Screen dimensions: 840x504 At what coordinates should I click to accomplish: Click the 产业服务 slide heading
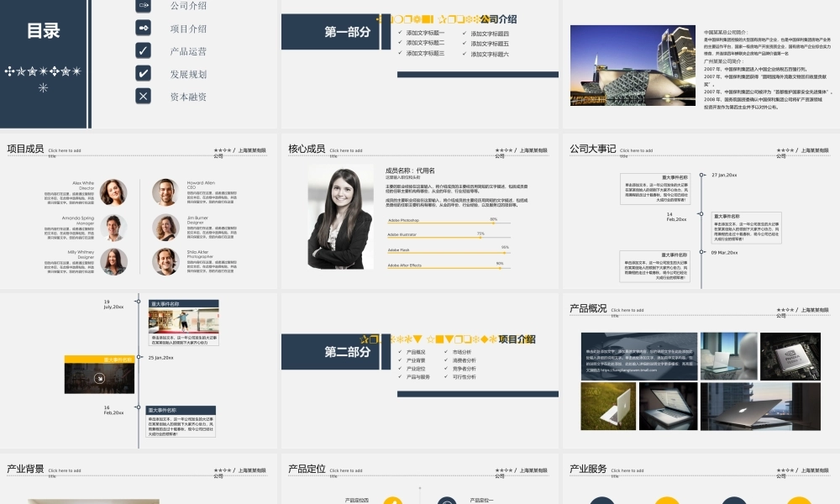(588, 470)
